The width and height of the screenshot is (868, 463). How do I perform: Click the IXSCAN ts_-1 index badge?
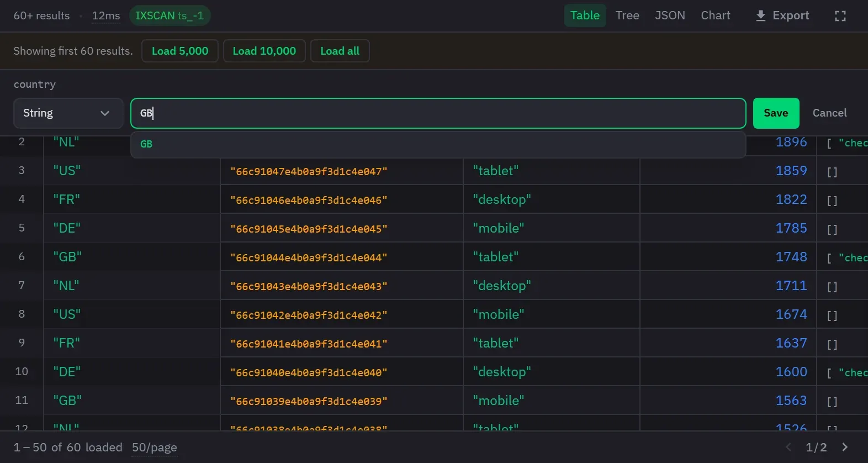click(x=170, y=15)
